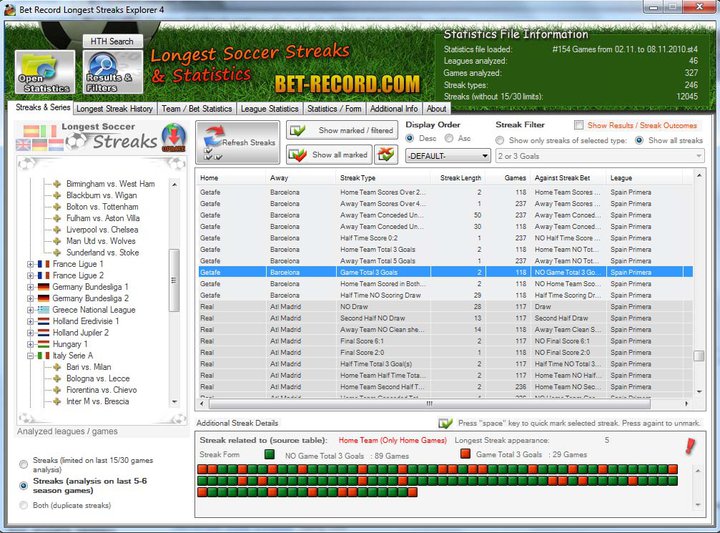Click match icon beside Liverpool vs. Chelsea

pos(57,230)
